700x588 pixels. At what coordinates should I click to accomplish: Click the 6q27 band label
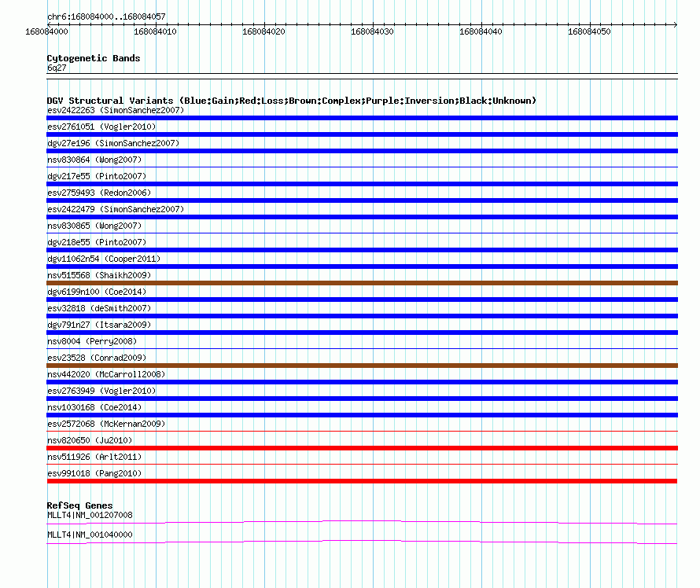57,68
